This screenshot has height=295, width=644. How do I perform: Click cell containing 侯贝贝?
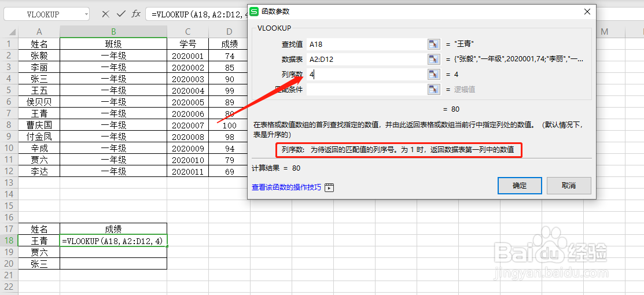click(x=39, y=102)
